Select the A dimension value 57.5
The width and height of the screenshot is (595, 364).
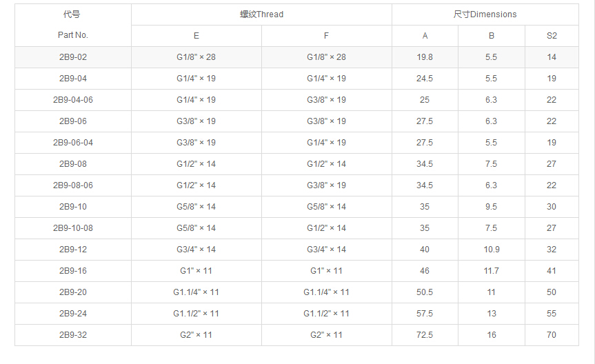425,314
